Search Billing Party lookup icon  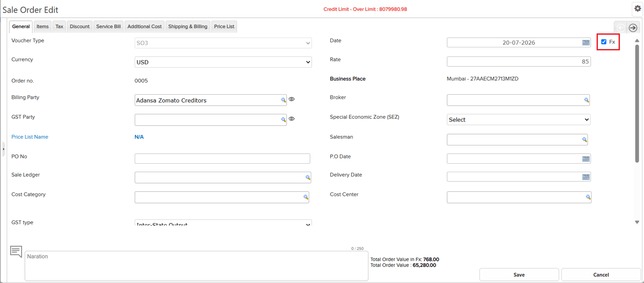(284, 100)
